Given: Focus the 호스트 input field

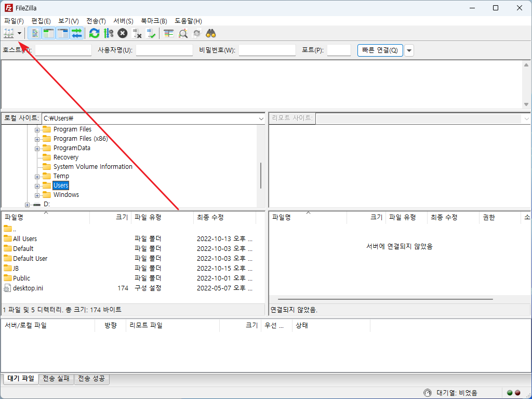Looking at the screenshot, I should (63, 50).
